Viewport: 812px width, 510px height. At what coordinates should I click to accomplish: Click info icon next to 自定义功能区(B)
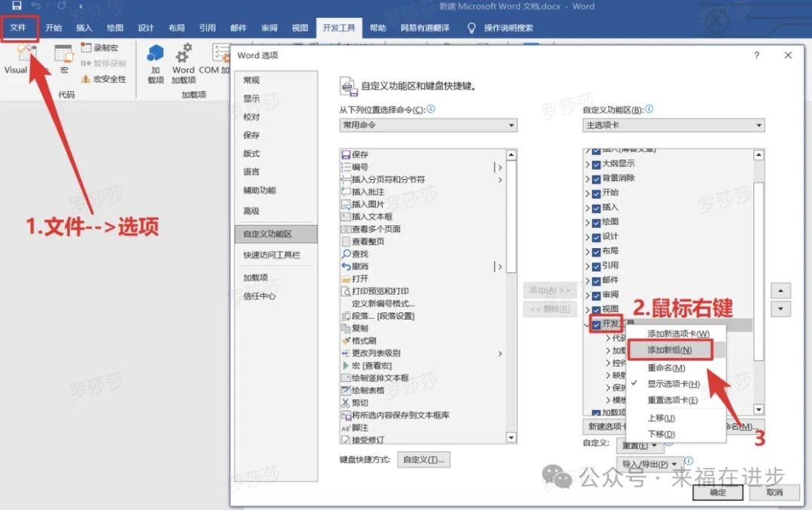[649, 109]
